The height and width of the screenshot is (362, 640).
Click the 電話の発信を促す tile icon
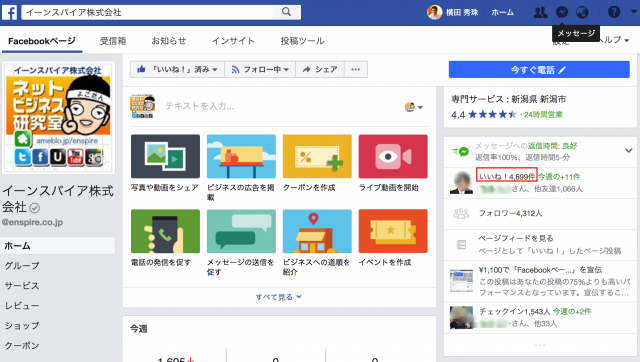click(165, 231)
